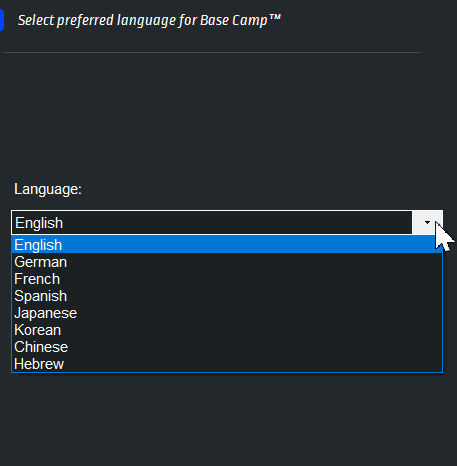Collapse the Language dropdown using its arrow
This screenshot has height=466, width=457.
point(427,222)
